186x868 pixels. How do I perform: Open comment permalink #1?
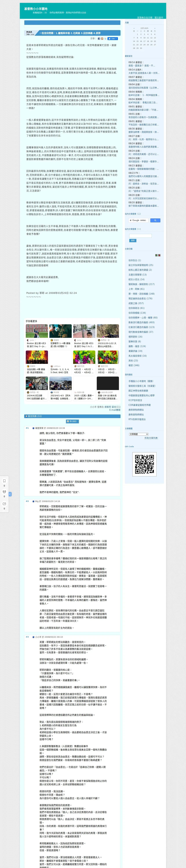coord(27,428)
